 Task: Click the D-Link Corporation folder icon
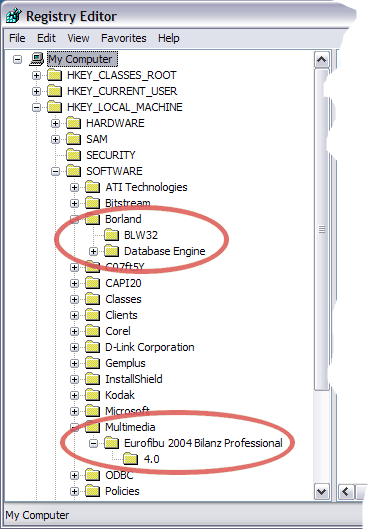coord(92,347)
